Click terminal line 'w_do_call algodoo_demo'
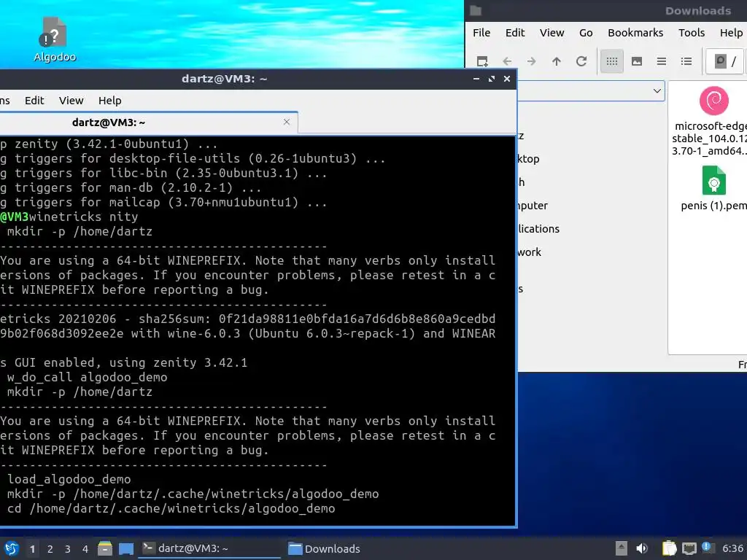 [x=88, y=378]
